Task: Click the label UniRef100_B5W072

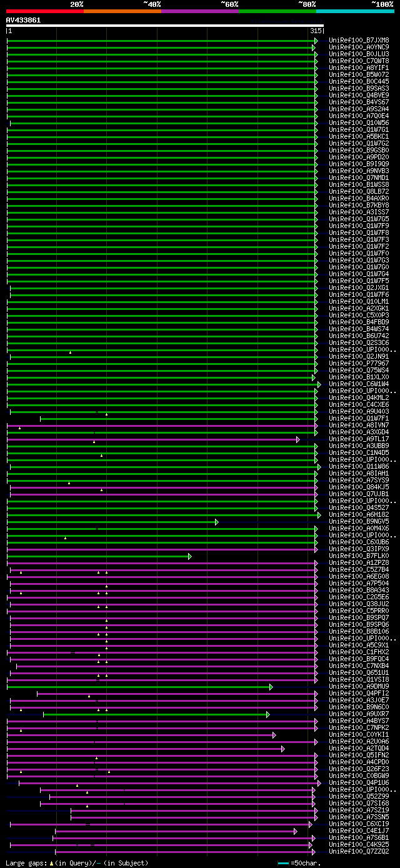Action: coord(359,75)
